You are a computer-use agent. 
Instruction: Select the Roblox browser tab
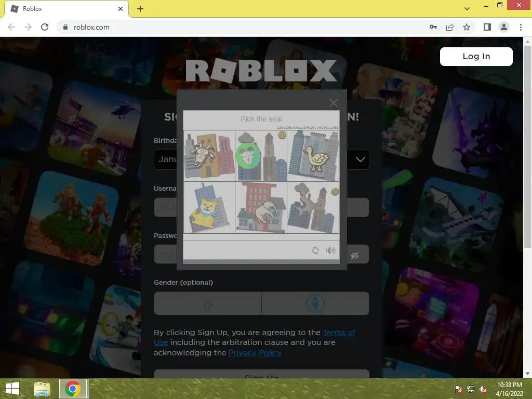point(66,9)
